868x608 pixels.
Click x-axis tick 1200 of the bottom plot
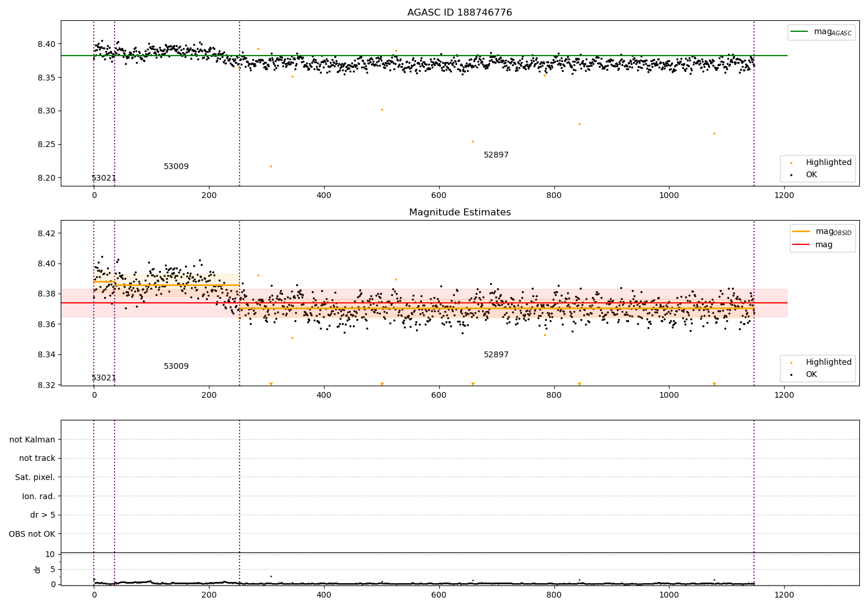(784, 595)
